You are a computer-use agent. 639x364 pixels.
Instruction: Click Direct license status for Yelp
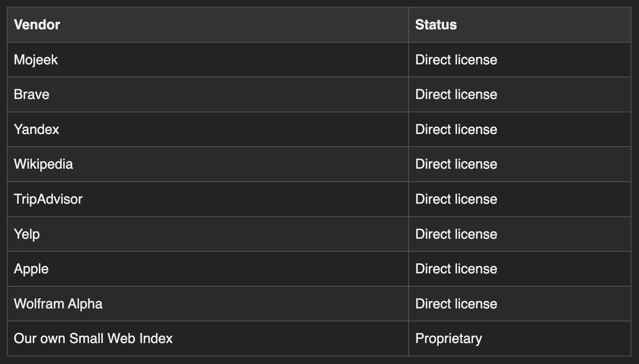520,234
